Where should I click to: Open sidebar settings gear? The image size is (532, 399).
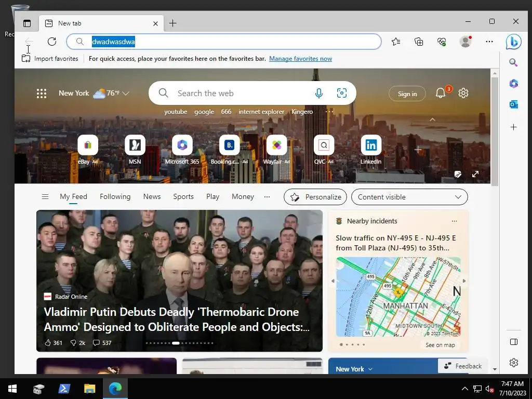[x=514, y=362]
